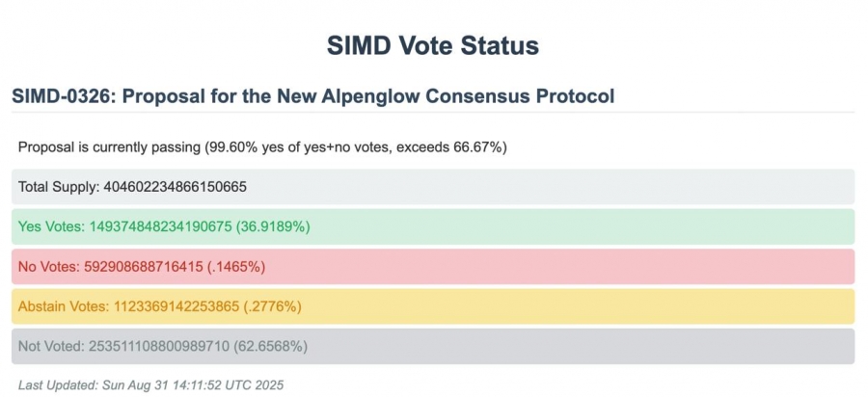This screenshot has height=397, width=868.
Task: Click the Total Supply number 404602234866150665
Action: pyautogui.click(x=175, y=187)
